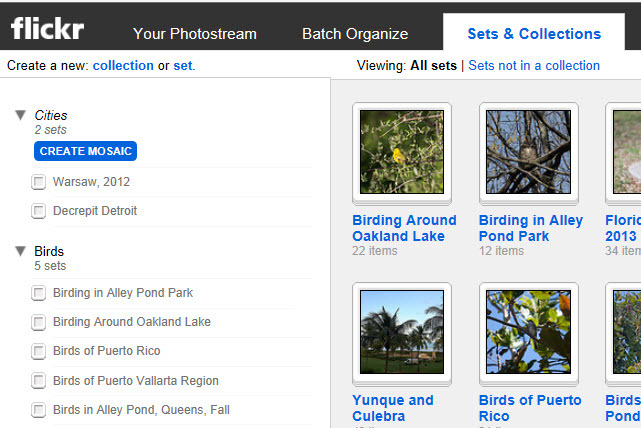
Task: Select Birding in Alley Pond Park checkbox
Action: click(39, 293)
